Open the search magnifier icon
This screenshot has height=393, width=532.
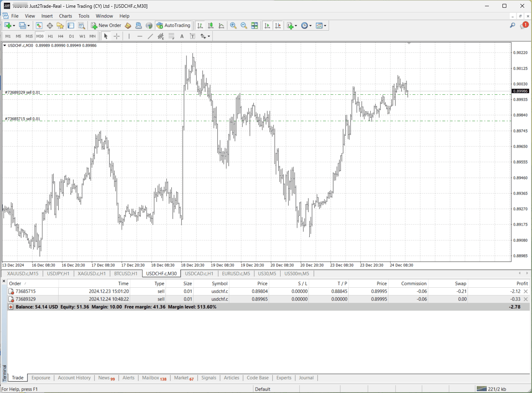[513, 25]
